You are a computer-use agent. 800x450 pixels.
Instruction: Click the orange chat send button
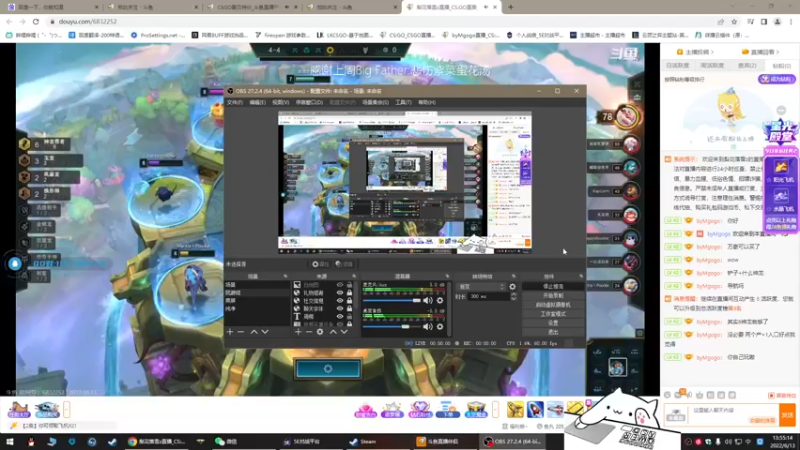[787, 415]
